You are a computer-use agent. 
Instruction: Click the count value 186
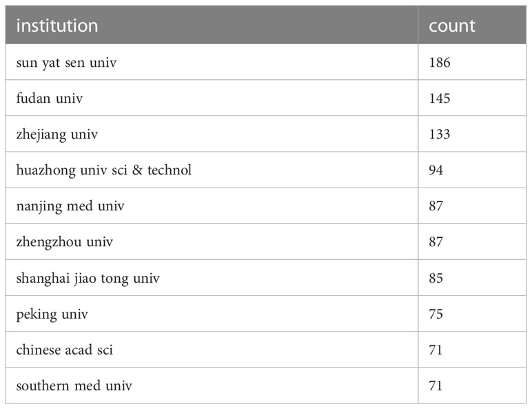pos(440,63)
